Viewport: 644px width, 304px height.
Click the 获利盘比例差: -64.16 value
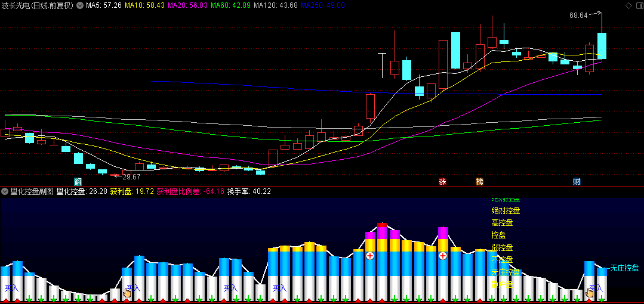click(x=190, y=191)
